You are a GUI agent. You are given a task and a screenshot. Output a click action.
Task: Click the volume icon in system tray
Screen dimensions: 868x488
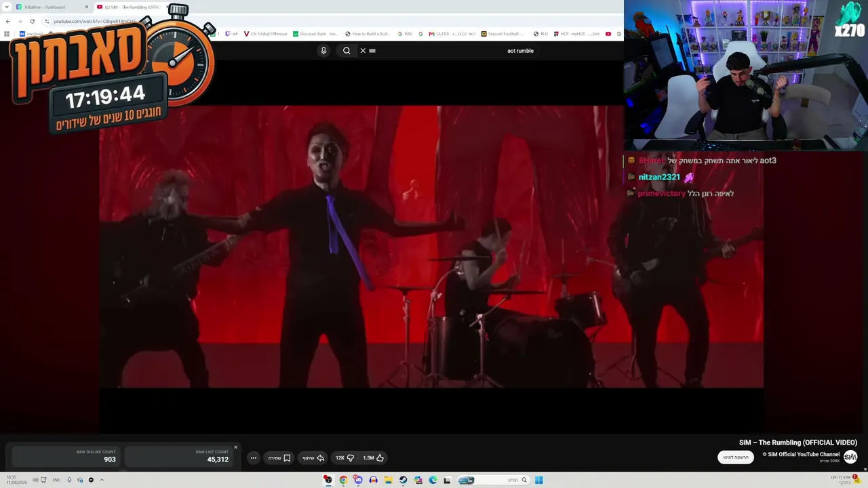[x=34, y=480]
